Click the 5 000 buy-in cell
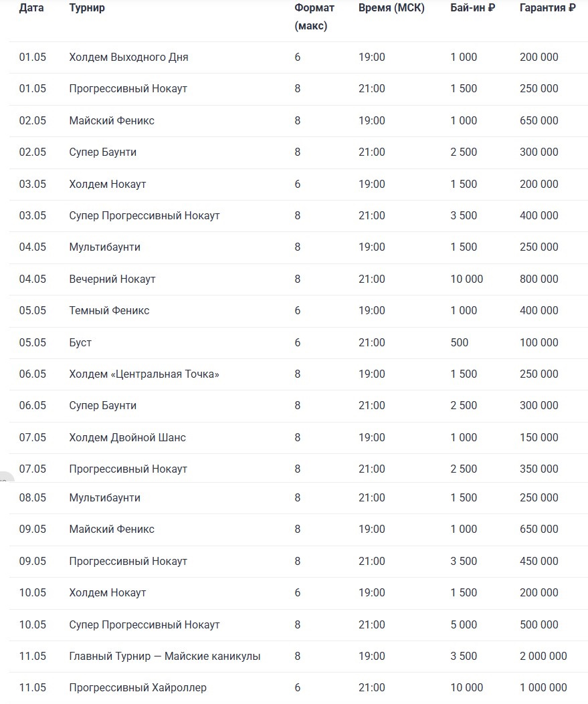The width and height of the screenshot is (588, 704). (x=464, y=624)
